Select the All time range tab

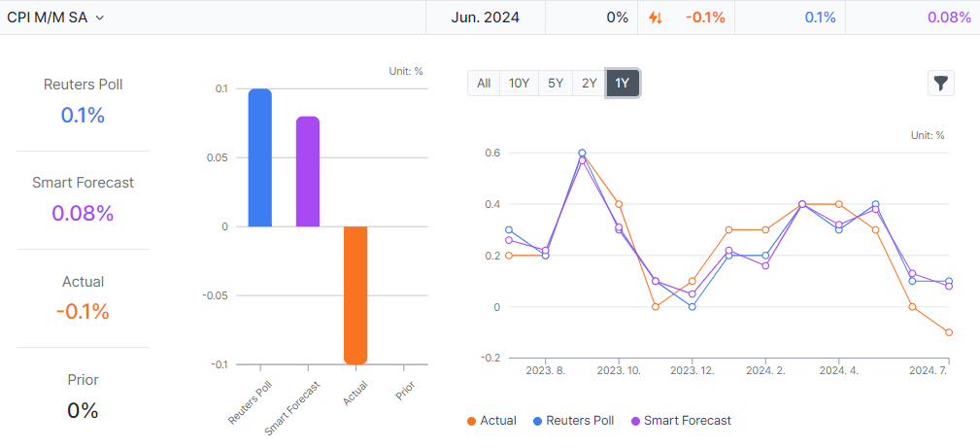pyautogui.click(x=484, y=84)
